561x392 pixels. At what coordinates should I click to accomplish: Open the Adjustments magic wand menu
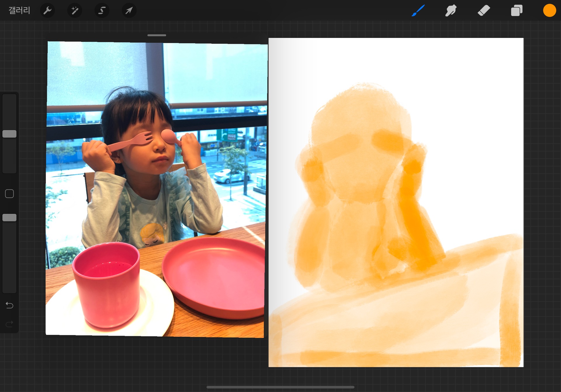[75, 11]
